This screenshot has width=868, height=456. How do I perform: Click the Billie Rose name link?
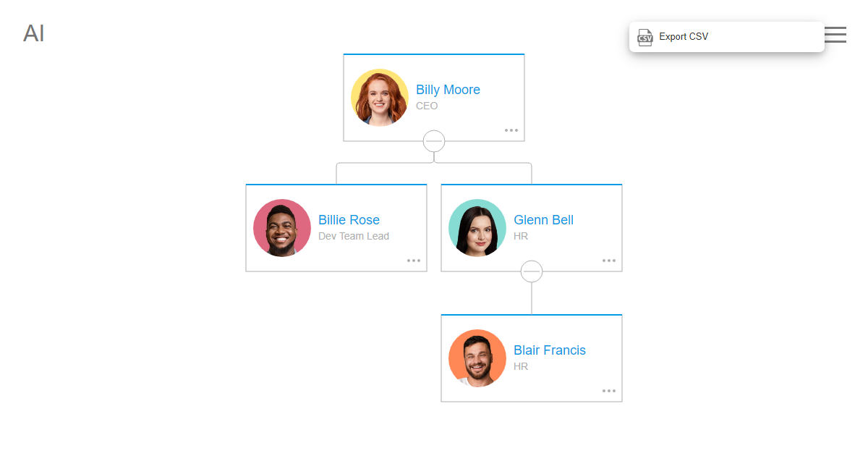coord(349,219)
